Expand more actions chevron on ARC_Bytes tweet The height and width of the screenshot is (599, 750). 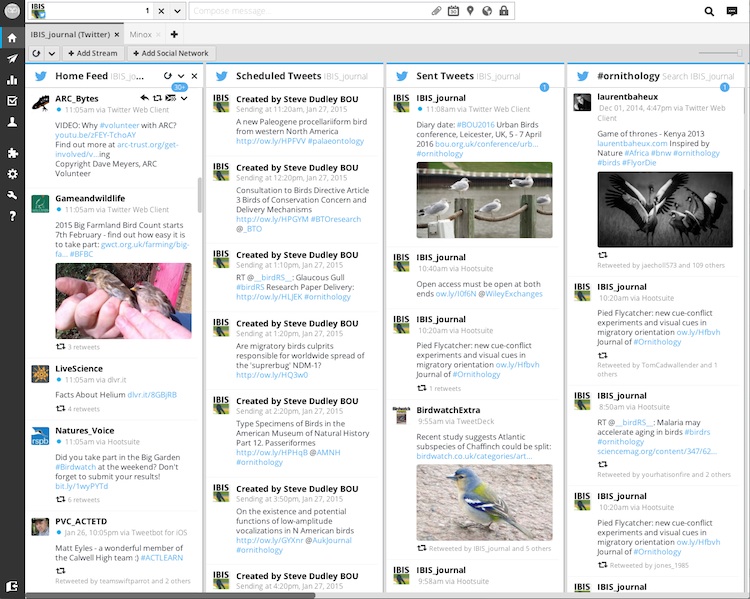pos(184,98)
